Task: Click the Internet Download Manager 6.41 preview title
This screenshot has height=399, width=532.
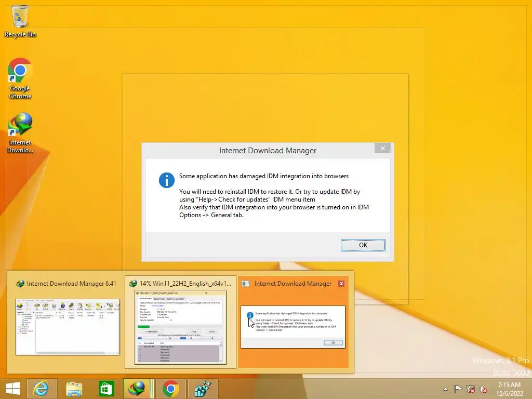Action: tap(71, 284)
